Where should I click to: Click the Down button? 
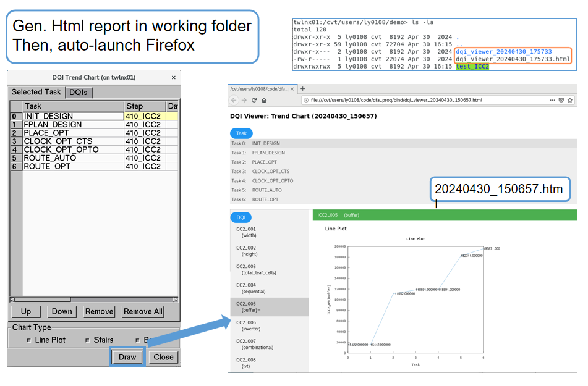point(62,311)
